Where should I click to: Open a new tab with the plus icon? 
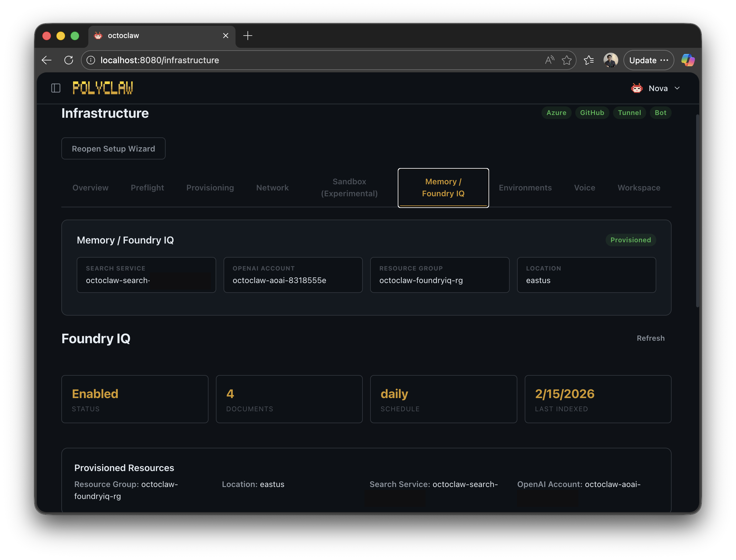[248, 36]
